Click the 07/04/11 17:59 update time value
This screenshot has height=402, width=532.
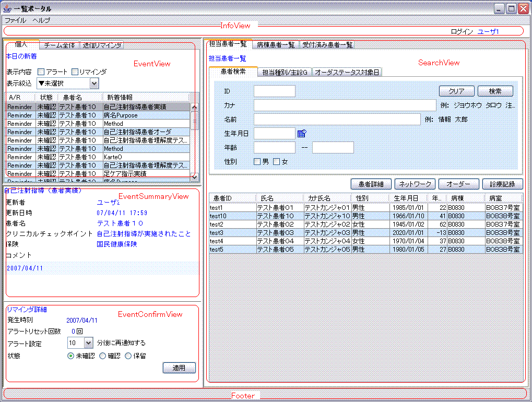[122, 213]
